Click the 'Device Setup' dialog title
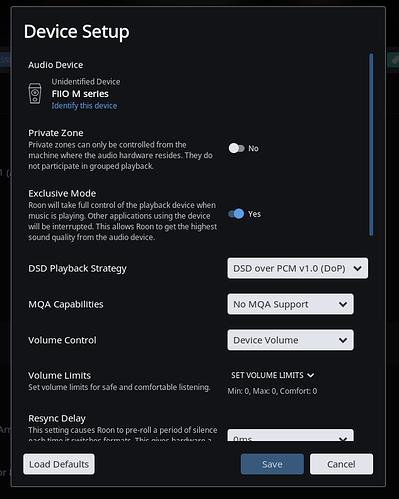Image resolution: width=399 pixels, height=499 pixels. coord(77,32)
